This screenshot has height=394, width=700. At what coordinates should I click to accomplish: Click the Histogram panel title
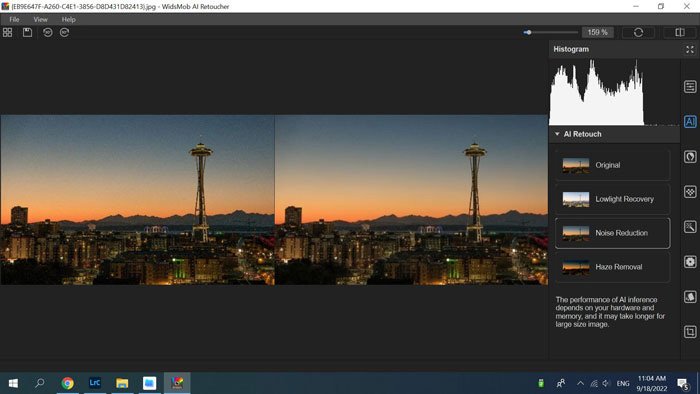click(571, 50)
